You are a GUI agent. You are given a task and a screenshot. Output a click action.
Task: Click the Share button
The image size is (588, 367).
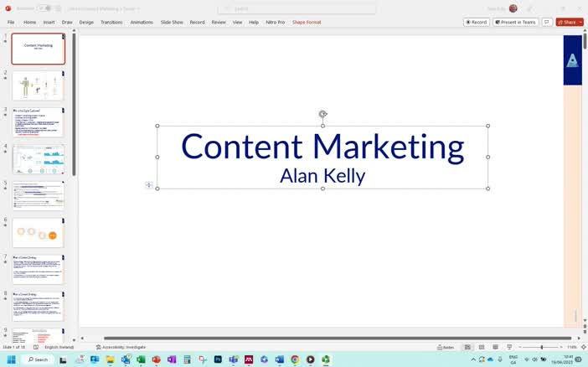[567, 22]
